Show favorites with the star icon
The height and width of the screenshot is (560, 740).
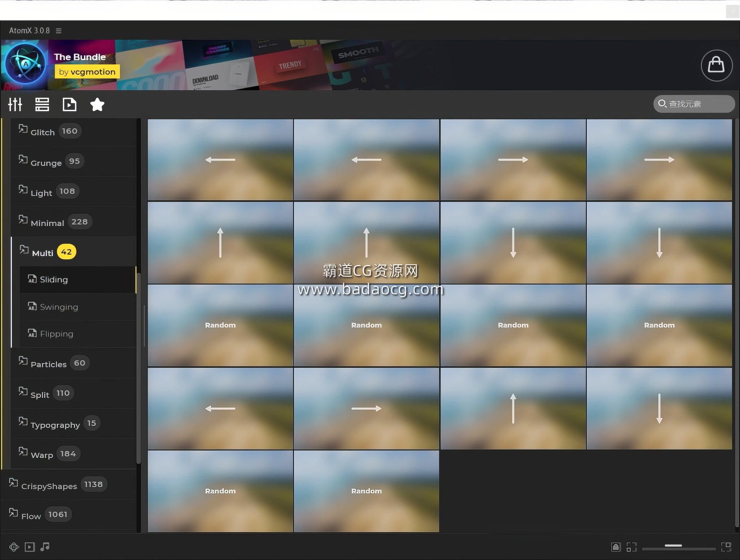pyautogui.click(x=97, y=104)
